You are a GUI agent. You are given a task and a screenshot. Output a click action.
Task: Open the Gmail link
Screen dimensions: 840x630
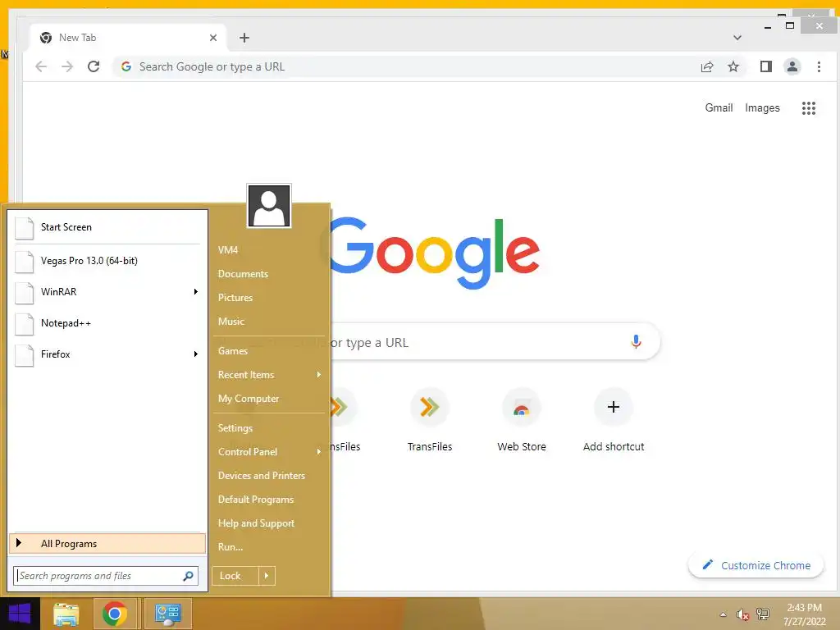point(719,107)
